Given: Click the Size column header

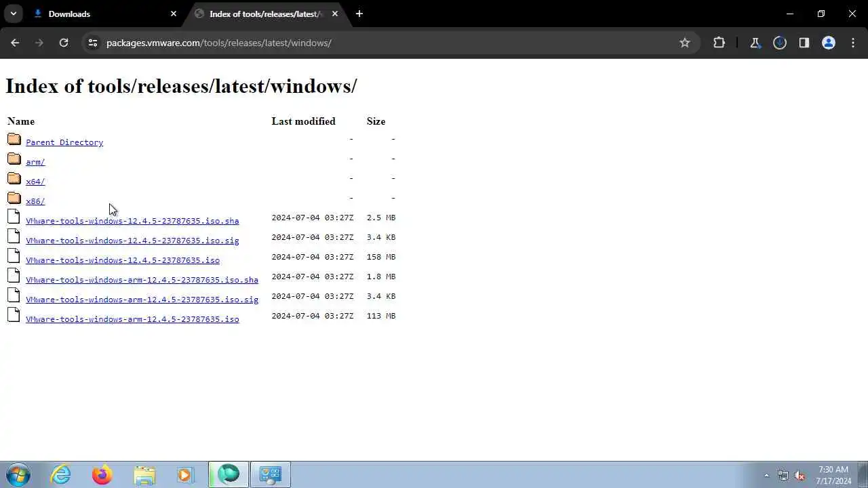Looking at the screenshot, I should point(376,121).
